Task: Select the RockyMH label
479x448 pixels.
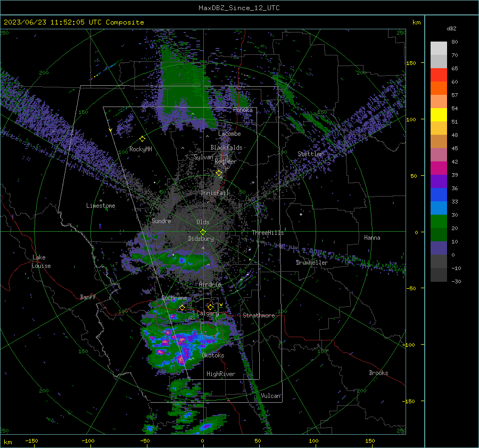Action: click(x=141, y=149)
